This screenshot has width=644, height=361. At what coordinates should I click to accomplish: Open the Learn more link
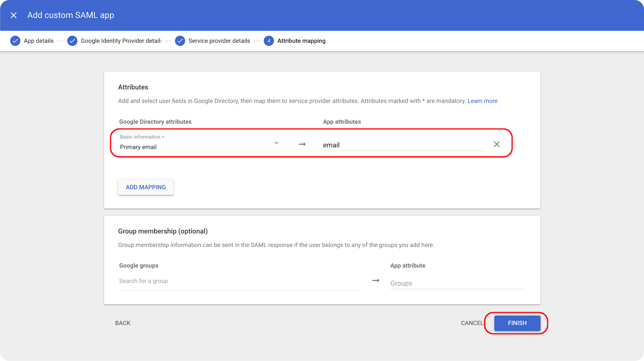(482, 101)
